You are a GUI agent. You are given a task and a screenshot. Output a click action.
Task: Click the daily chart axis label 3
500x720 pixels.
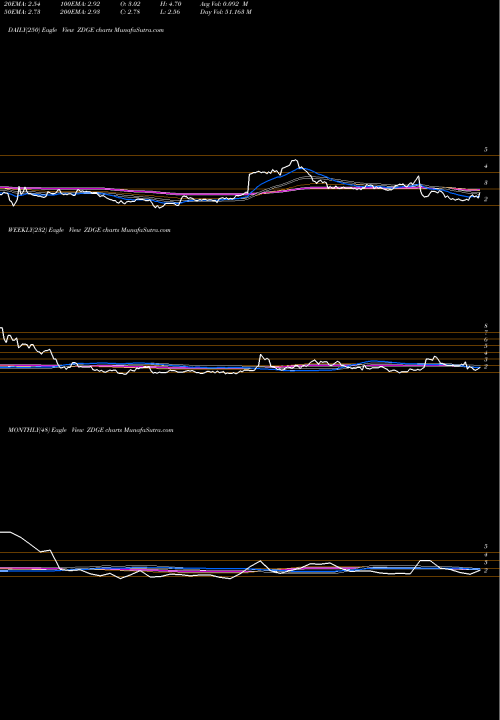click(x=485, y=183)
